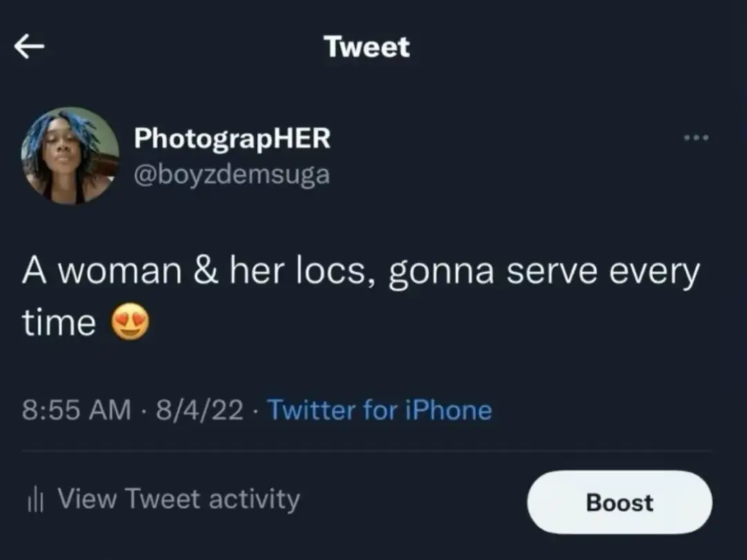This screenshot has width=747, height=560.
Task: Go back using the left arrow
Action: [29, 47]
